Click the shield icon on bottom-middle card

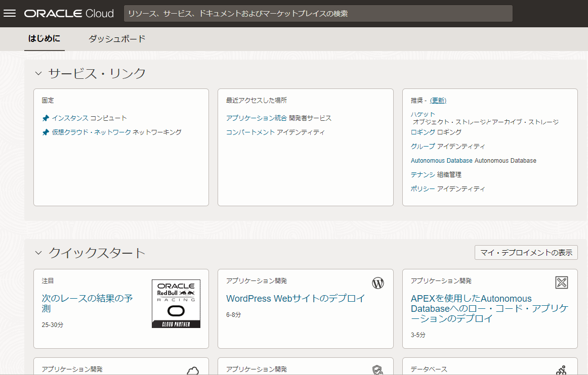coord(377,370)
